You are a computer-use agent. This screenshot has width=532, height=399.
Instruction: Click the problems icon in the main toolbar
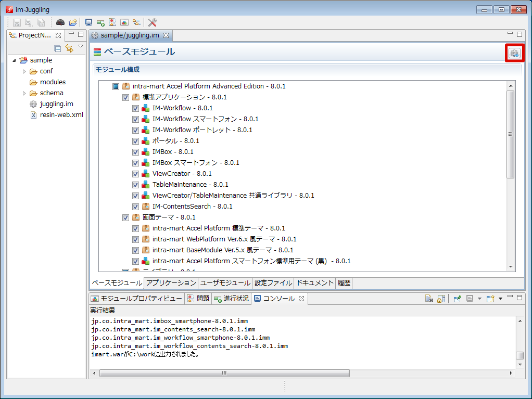pyautogui.click(x=112, y=22)
